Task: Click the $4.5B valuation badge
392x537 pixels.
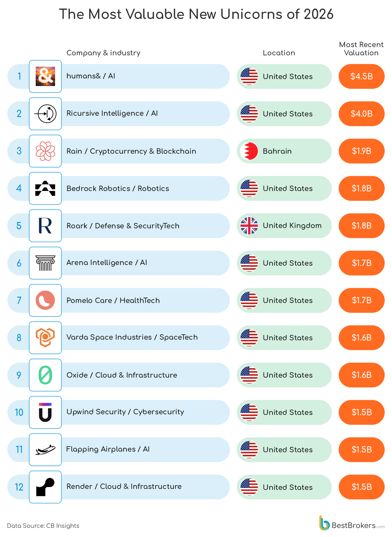Action: pos(361,77)
